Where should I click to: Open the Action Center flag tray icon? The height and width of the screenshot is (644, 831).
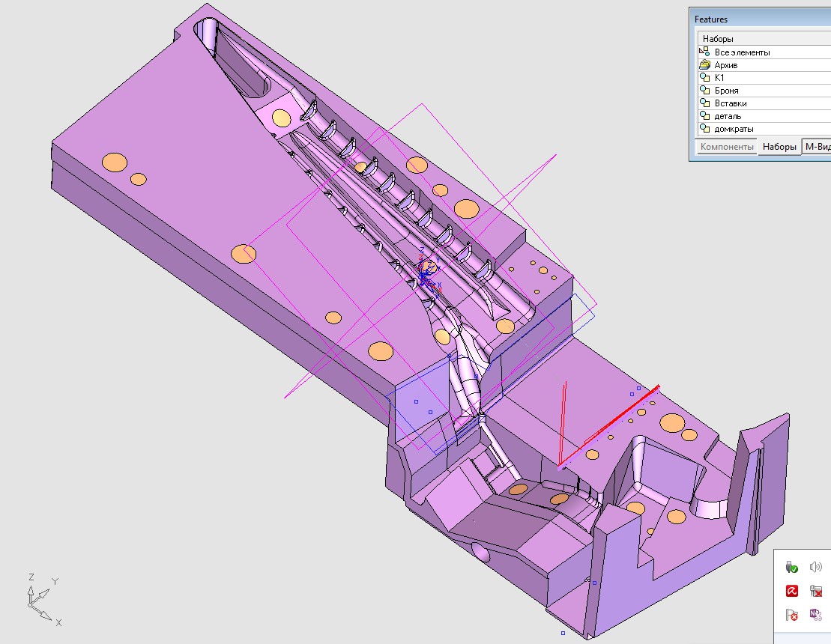[792, 615]
